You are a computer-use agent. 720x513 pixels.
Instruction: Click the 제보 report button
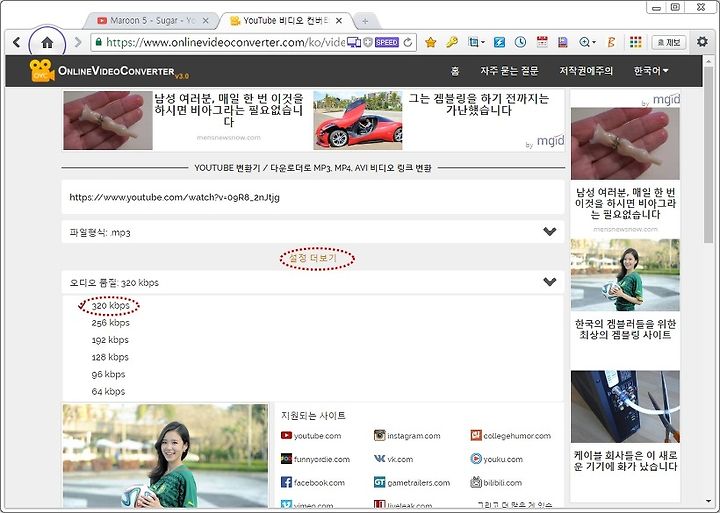(669, 42)
